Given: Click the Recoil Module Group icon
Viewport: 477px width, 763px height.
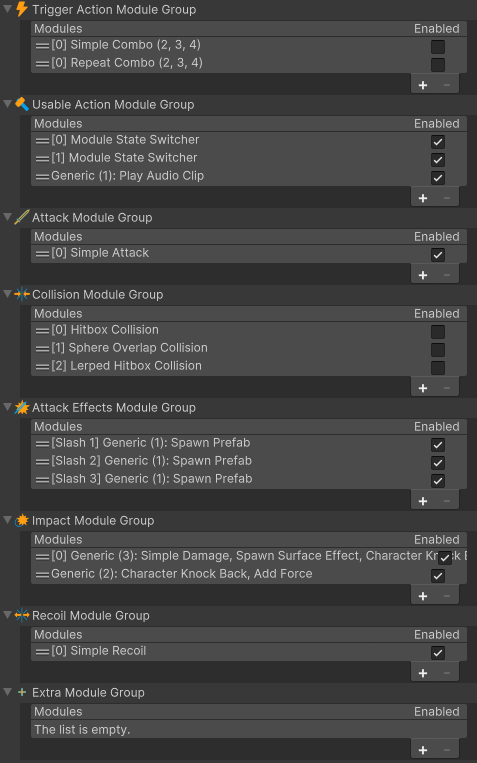Looking at the screenshot, I should pos(22,615).
